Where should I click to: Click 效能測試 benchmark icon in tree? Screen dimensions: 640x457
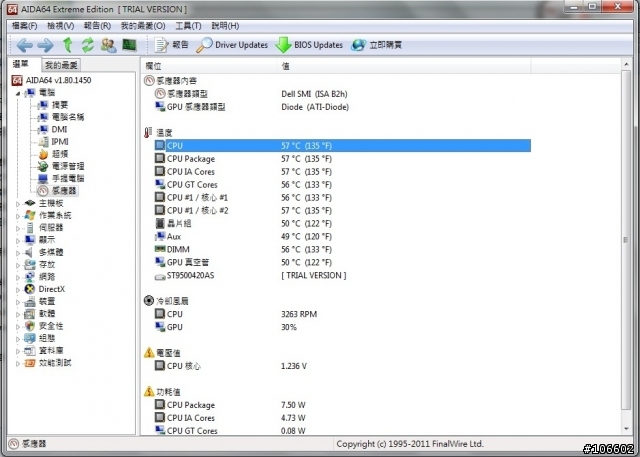click(30, 363)
